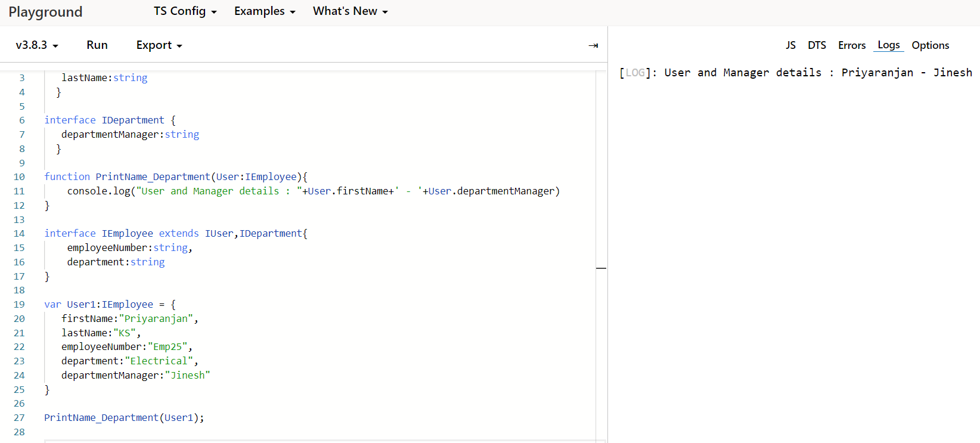980x443 pixels.
Task: Click the employeeNumber:"Emp25" line
Action: click(127, 346)
